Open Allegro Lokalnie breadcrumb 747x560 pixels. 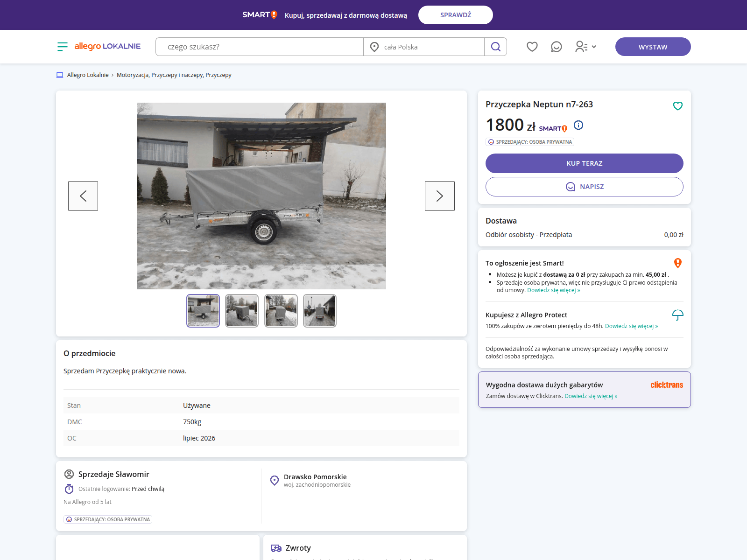point(88,75)
